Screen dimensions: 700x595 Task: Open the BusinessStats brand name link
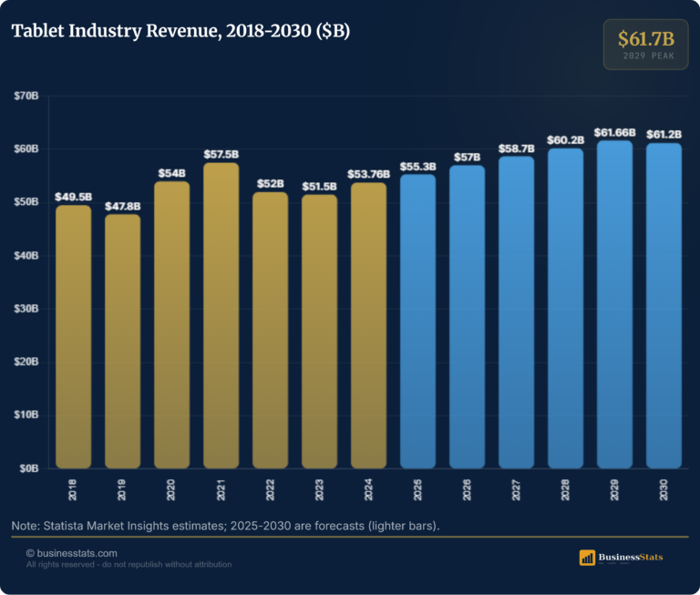coord(631,557)
